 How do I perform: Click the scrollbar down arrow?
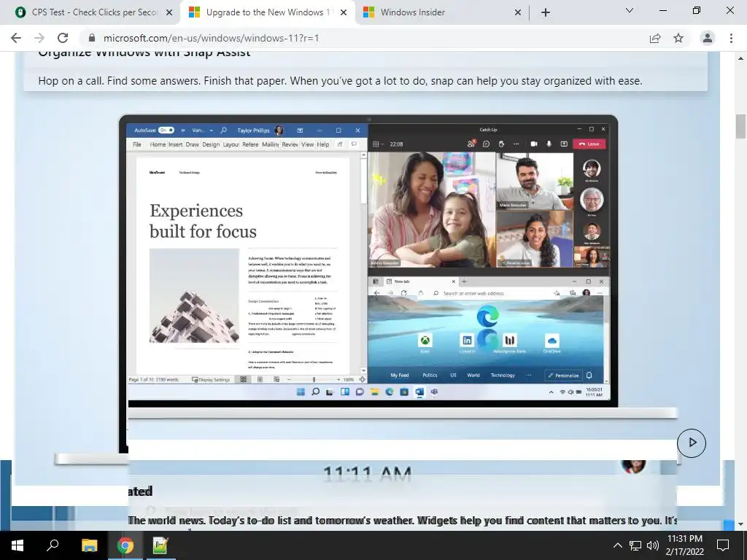[x=740, y=524]
